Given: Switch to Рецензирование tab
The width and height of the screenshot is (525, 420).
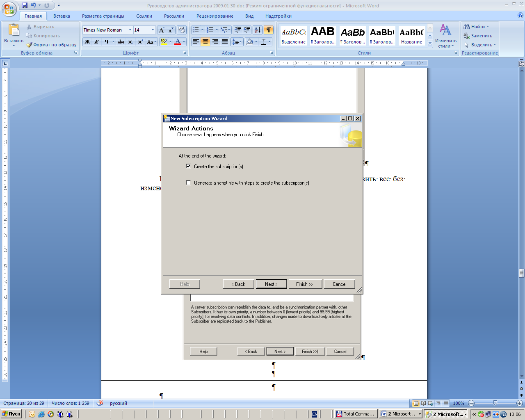Looking at the screenshot, I should (x=215, y=16).
